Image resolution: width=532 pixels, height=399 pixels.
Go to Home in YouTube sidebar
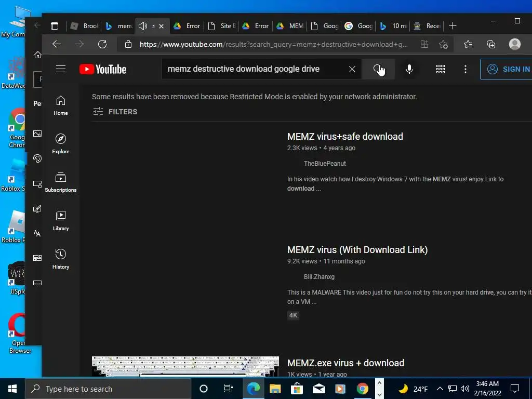click(61, 105)
